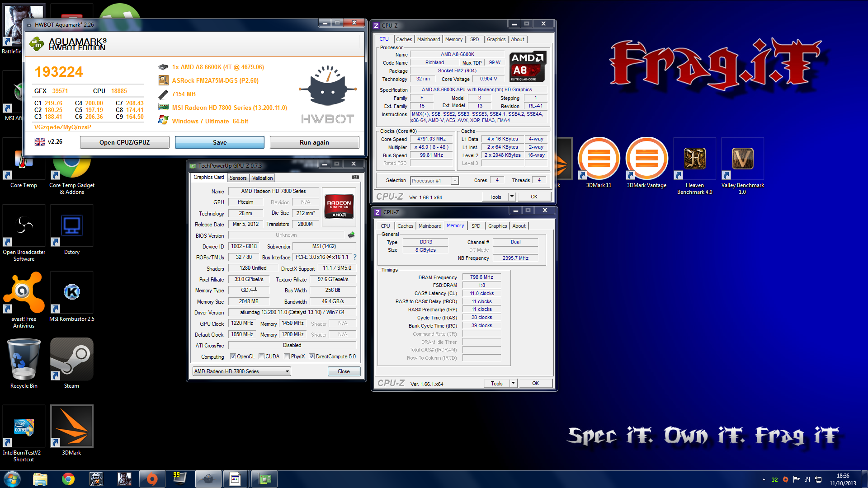Click Save button in Aquamark
This screenshot has height=488, width=868.
[220, 142]
